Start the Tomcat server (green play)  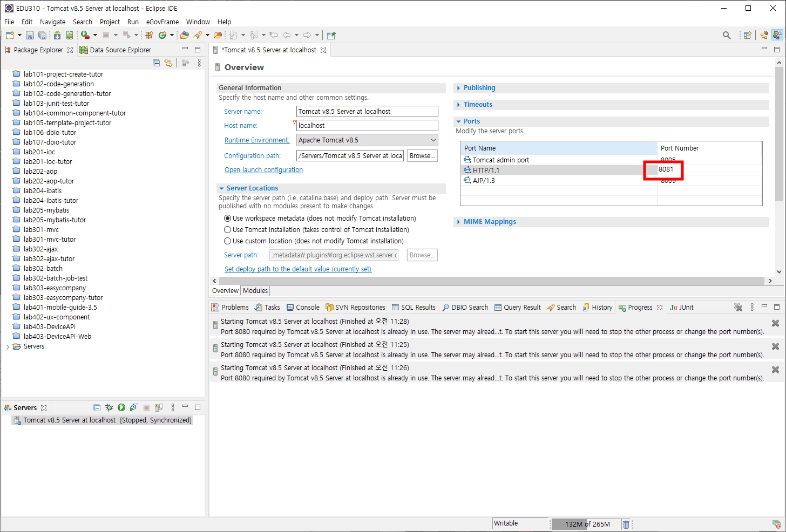coord(121,407)
